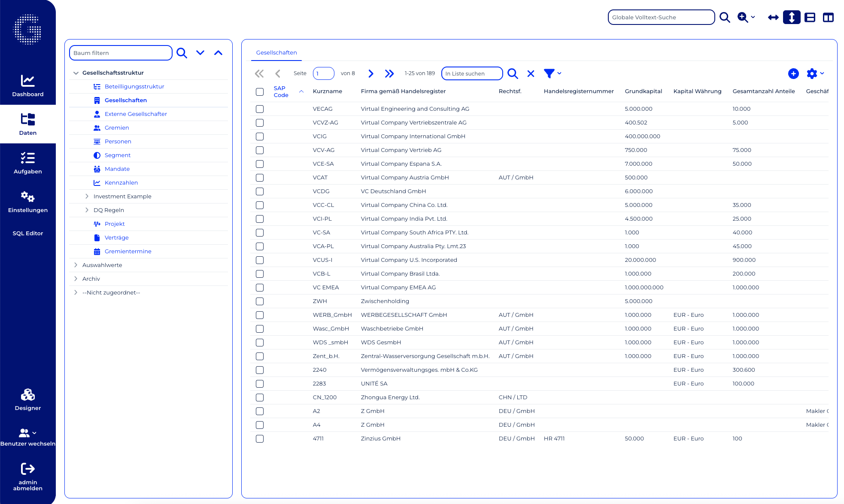Switch to the Gesellschaften tab
Viewport: 844px width, 504px height.
(276, 52)
